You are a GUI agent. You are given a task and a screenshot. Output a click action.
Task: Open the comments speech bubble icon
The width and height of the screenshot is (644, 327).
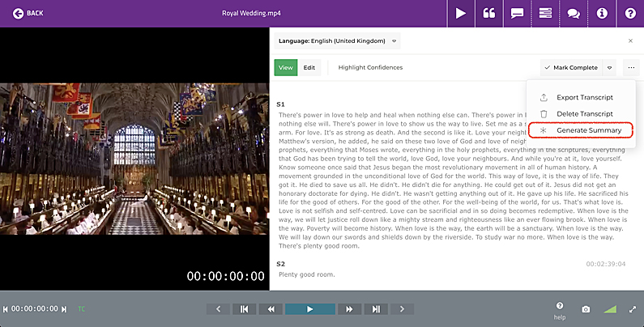tap(517, 14)
